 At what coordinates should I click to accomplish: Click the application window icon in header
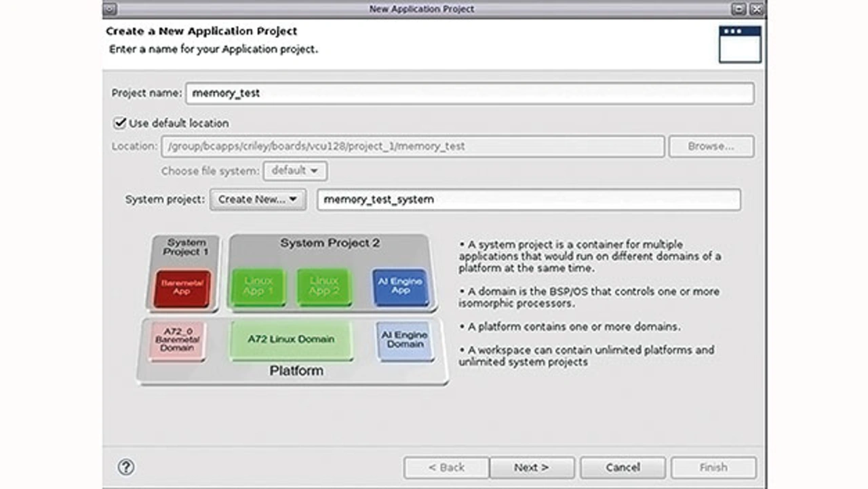740,44
